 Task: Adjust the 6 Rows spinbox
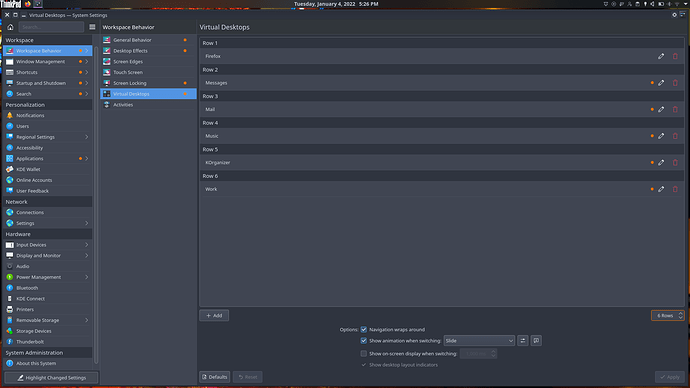point(668,315)
